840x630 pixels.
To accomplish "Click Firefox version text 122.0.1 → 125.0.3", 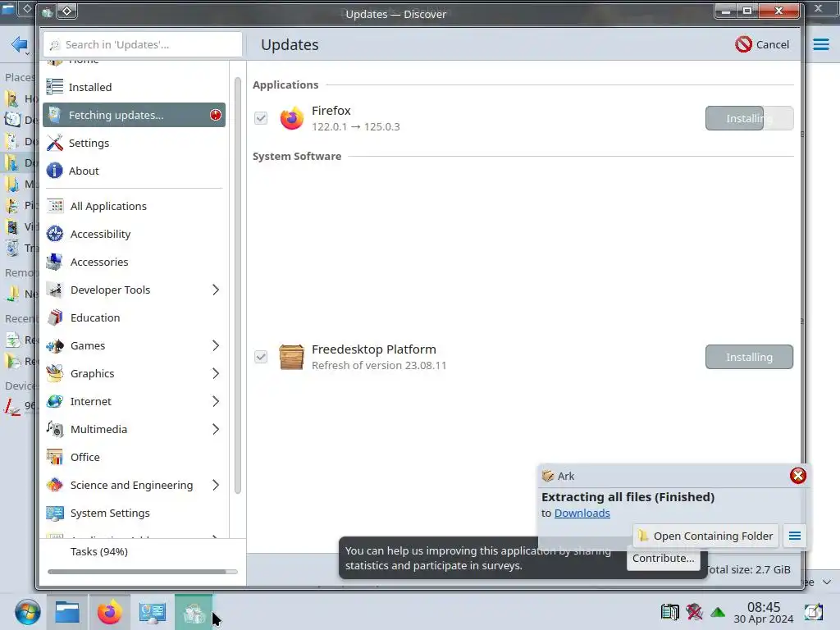I will [x=356, y=126].
